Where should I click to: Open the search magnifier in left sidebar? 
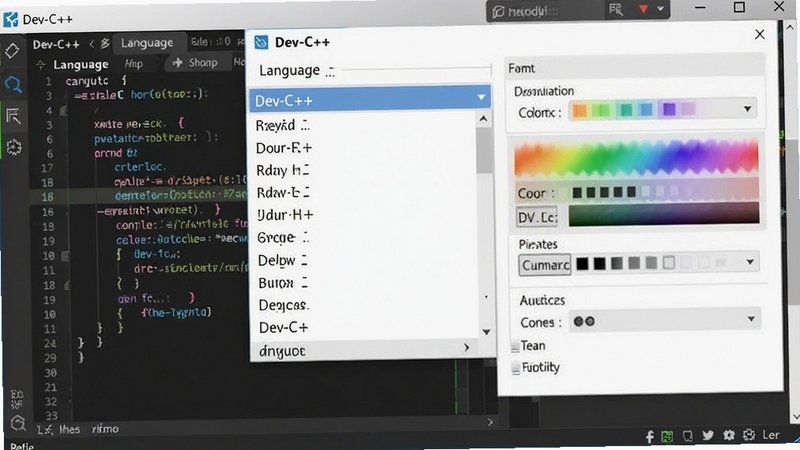coord(13,84)
